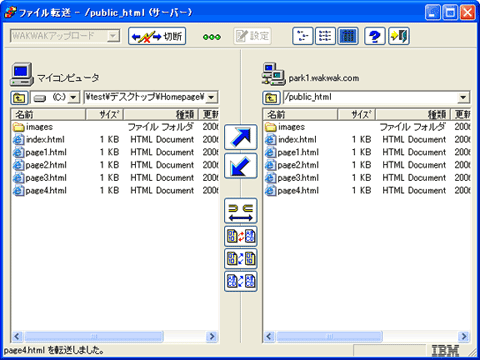480x360 pixels.
Task: Click server index.html 1 KB size cell
Action: 361,140
